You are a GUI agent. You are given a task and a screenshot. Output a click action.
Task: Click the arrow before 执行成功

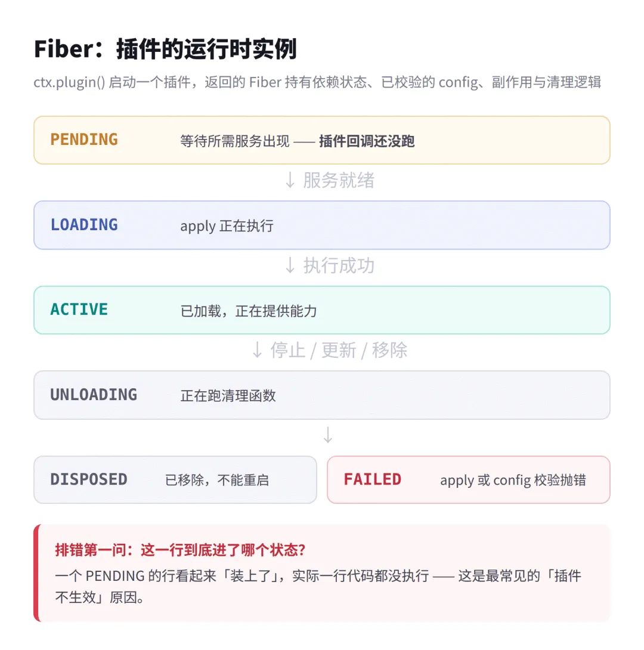point(290,265)
